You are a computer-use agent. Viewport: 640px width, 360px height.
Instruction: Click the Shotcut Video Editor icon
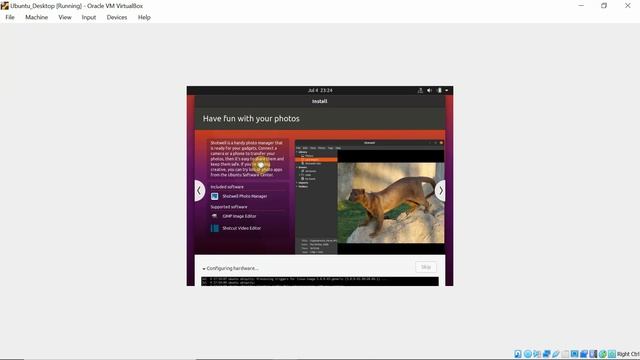(214, 228)
